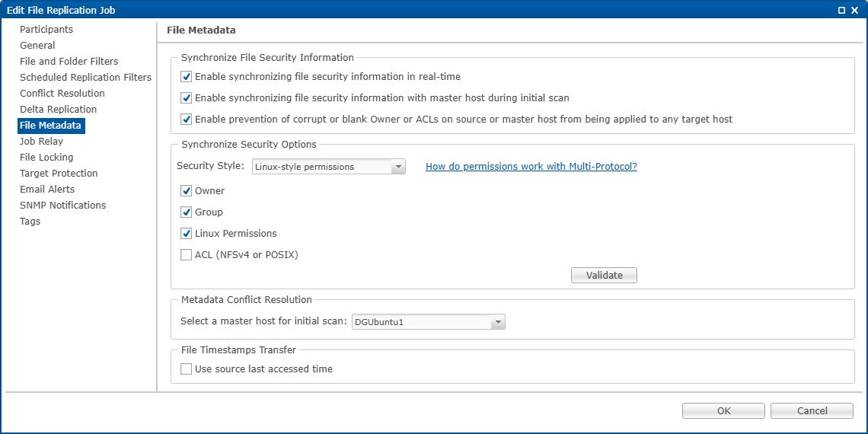Enable Use source last accessed time
This screenshot has height=434, width=868.
[186, 369]
